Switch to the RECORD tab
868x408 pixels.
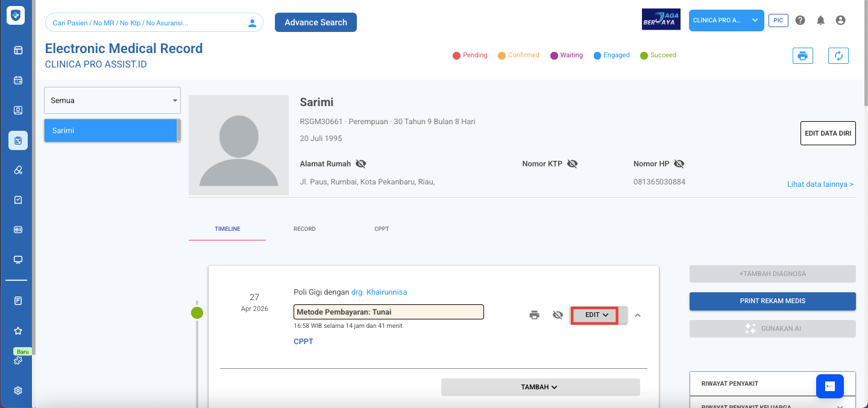304,229
